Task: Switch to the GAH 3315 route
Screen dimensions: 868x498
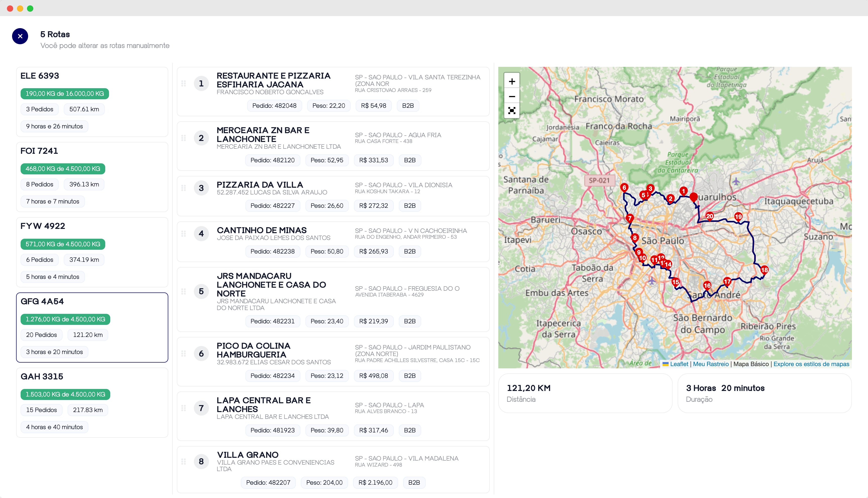Action: [x=92, y=402]
